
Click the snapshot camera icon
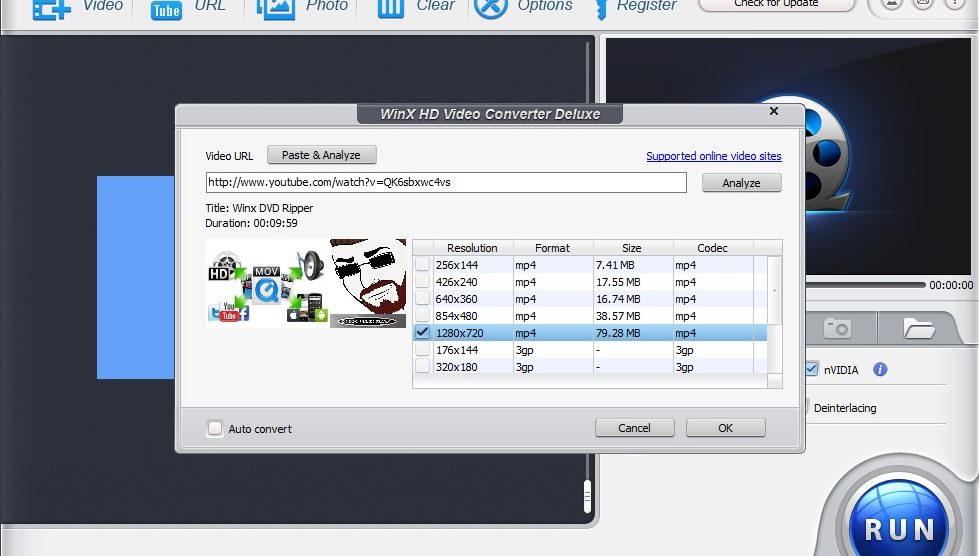click(x=837, y=328)
